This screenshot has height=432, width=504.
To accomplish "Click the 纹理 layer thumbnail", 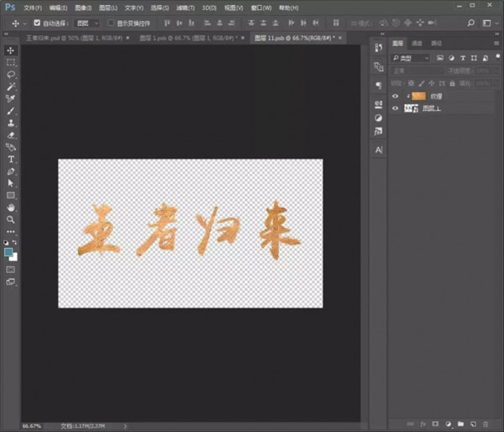I will [x=417, y=97].
